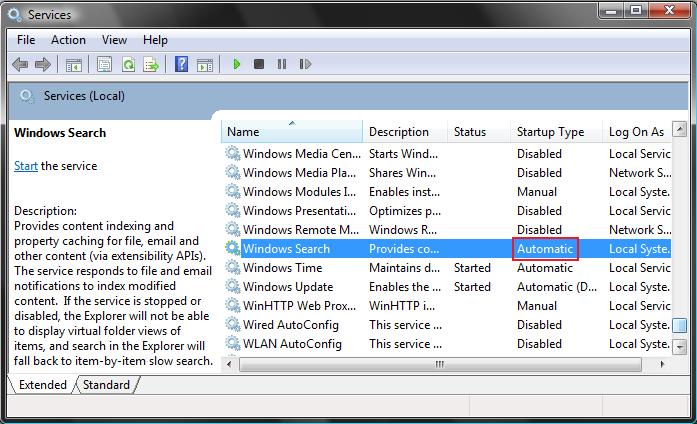
Task: Select the WLAN AutoConfig service name
Action: tap(292, 344)
